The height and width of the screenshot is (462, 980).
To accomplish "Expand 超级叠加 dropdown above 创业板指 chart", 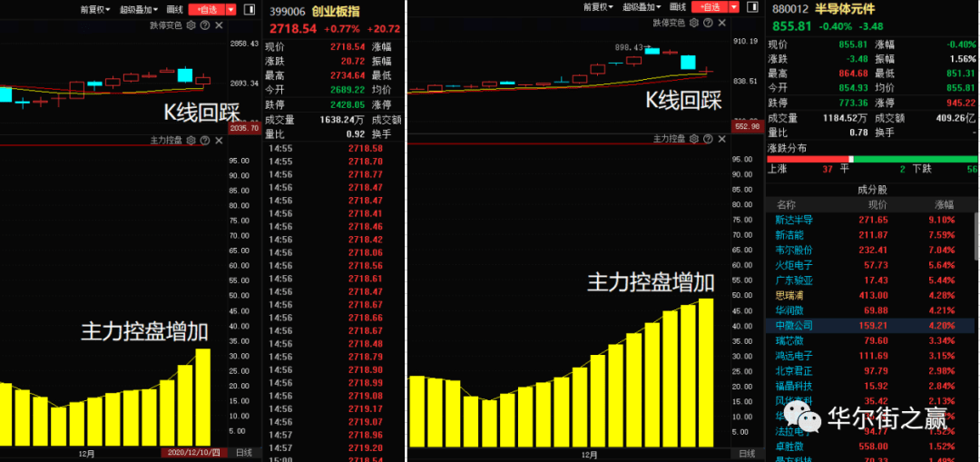I will pos(138,9).
